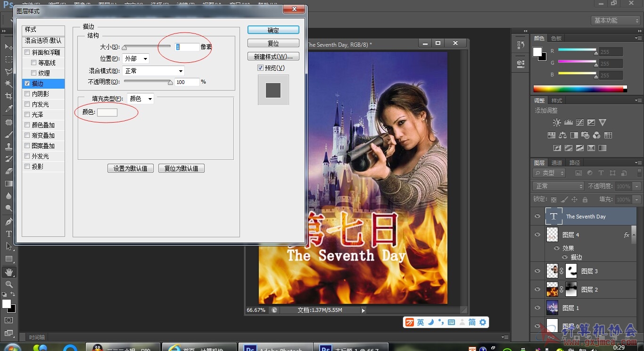Click 设置为默认值 button
Viewport: 644px width, 351px height.
pos(131,168)
